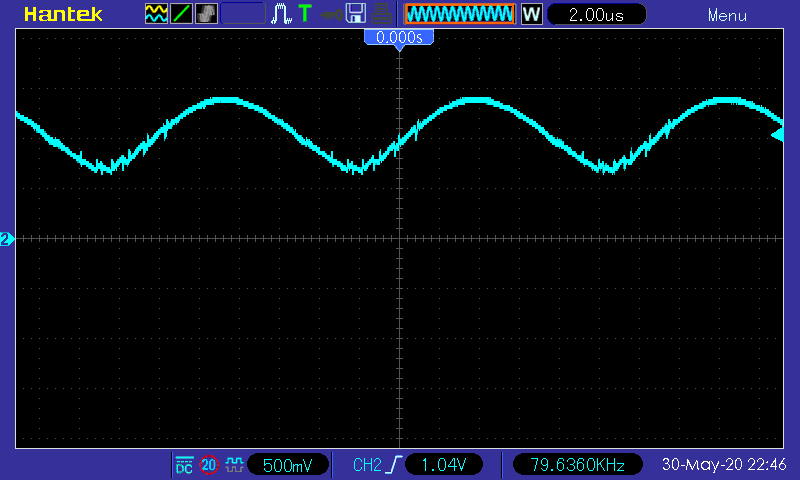Click the gray persistence waveform icon
This screenshot has width=800, height=480.
tap(206, 14)
